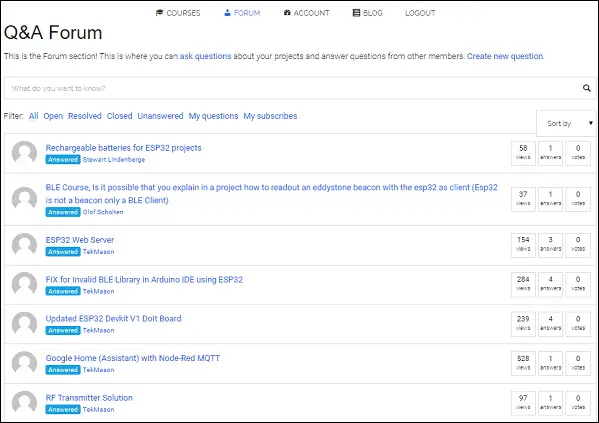Open Google Home with Node-Red MQTT question

pyautogui.click(x=133, y=358)
